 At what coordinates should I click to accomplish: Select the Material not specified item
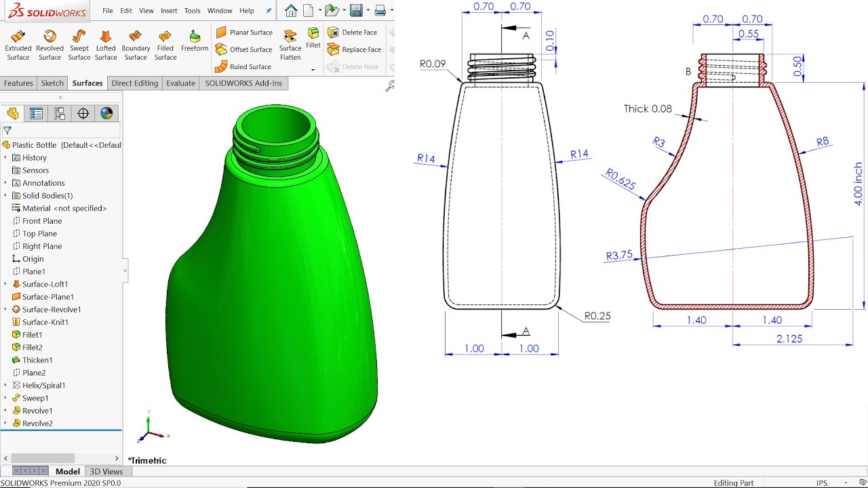coord(60,209)
